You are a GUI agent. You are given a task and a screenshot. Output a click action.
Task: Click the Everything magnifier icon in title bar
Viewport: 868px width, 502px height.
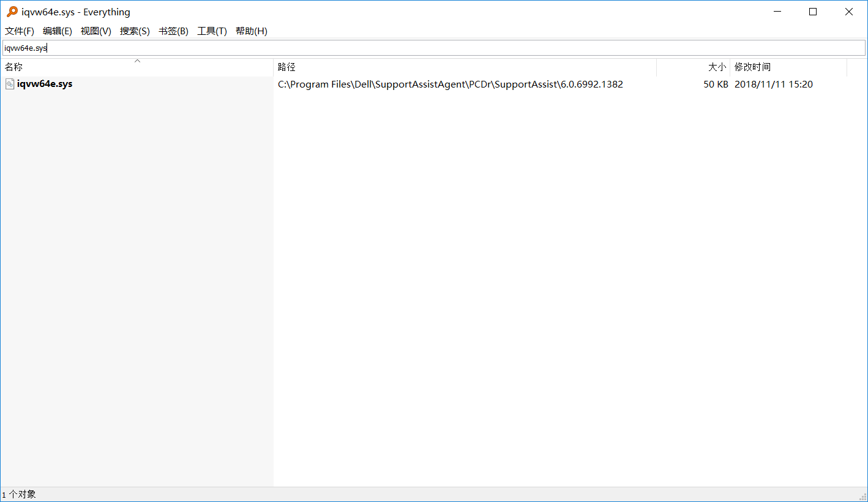click(x=12, y=12)
